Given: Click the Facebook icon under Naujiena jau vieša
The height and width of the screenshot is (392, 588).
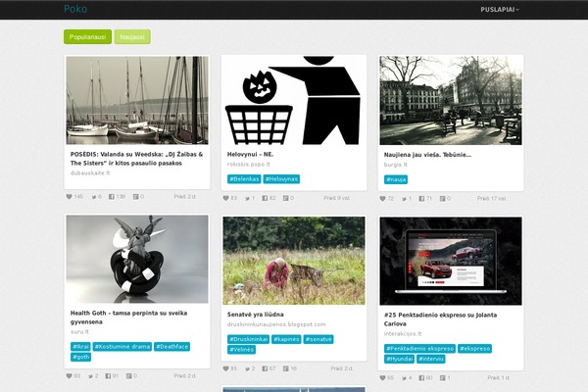Looking at the screenshot, I should click(x=421, y=198).
